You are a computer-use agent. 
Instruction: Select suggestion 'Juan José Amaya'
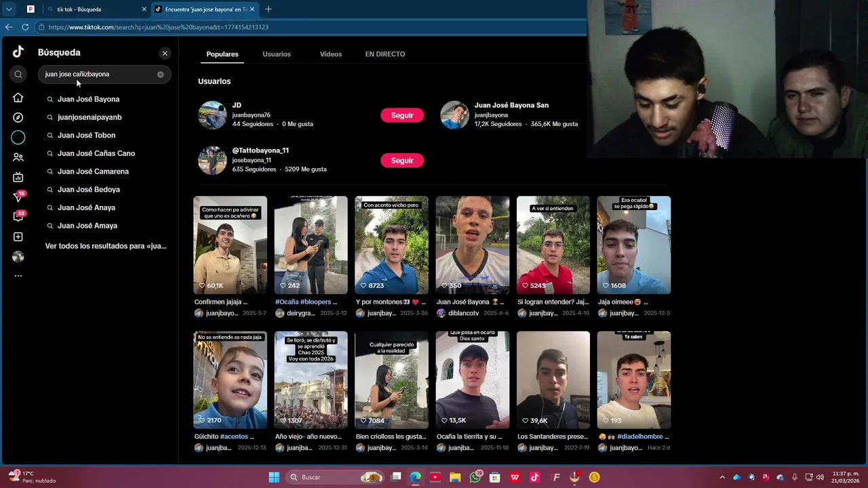coord(87,226)
